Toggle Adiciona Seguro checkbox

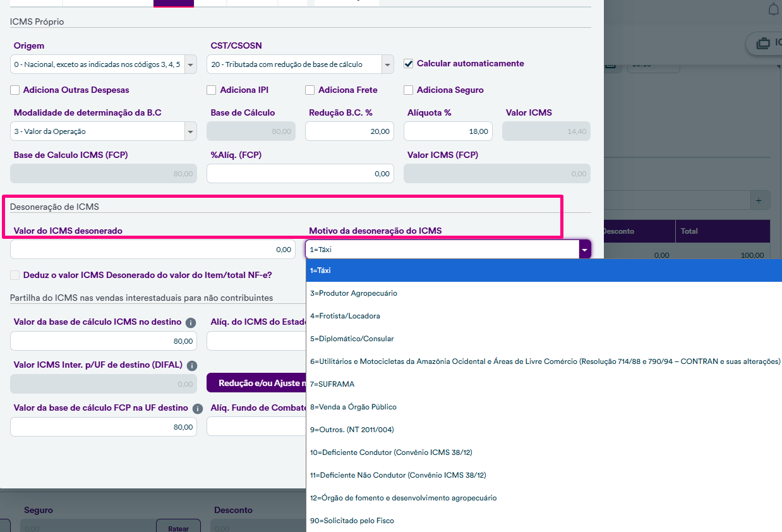(409, 90)
